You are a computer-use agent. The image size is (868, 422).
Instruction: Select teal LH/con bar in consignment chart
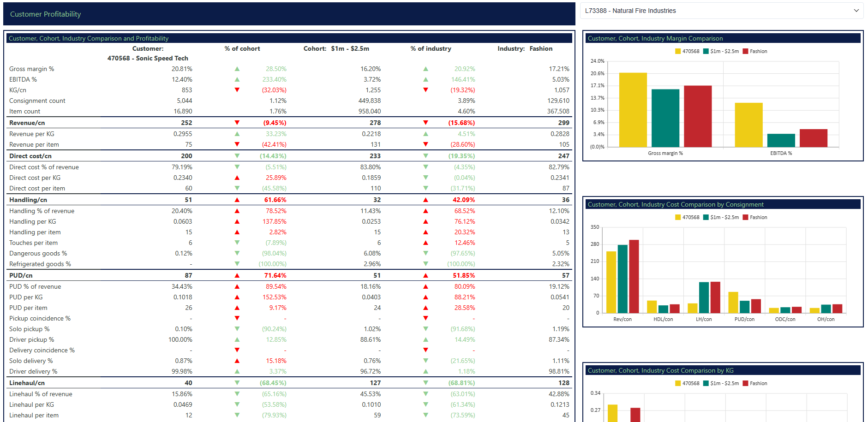pos(704,298)
